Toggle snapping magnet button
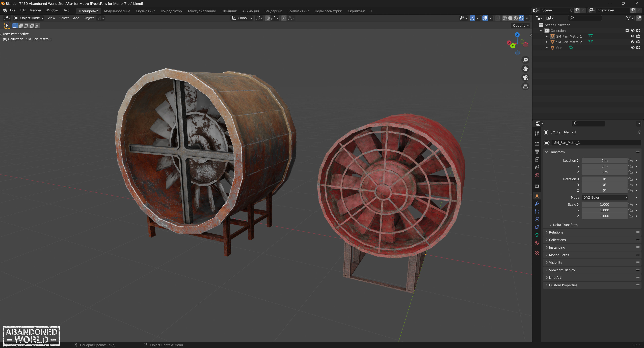 coord(267,18)
